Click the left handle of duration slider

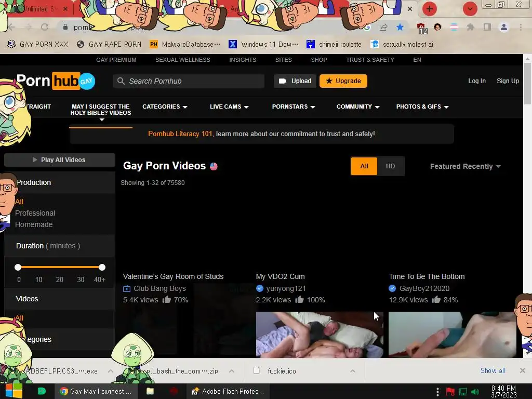pyautogui.click(x=18, y=268)
